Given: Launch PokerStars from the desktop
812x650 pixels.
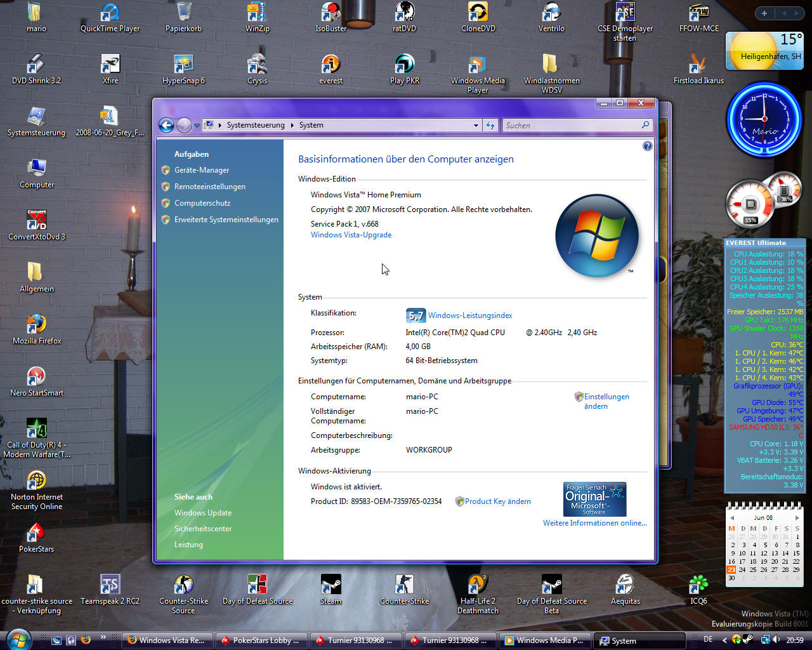Looking at the screenshot, I should point(36,538).
